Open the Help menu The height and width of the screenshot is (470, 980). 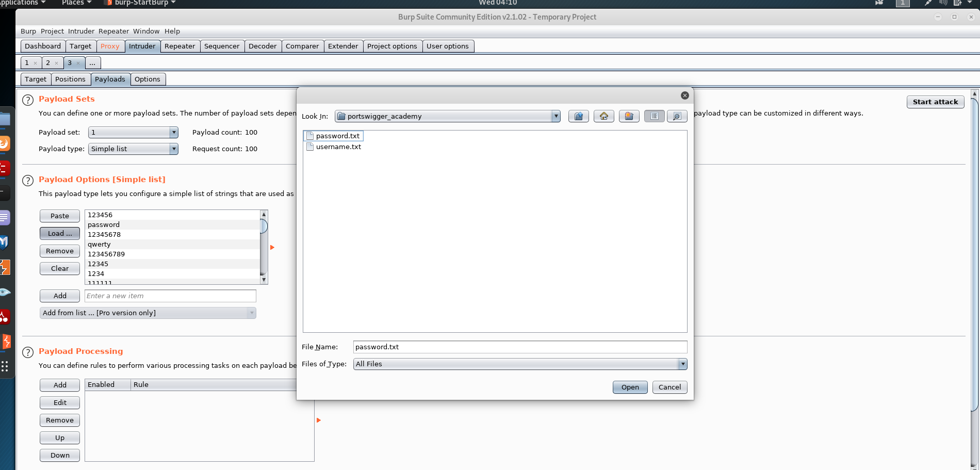tap(172, 31)
